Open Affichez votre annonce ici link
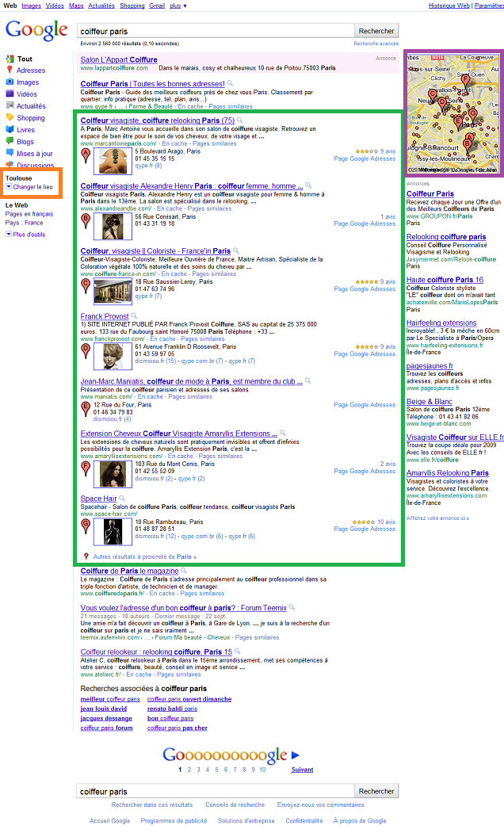The height and width of the screenshot is (833, 504). pos(437,518)
